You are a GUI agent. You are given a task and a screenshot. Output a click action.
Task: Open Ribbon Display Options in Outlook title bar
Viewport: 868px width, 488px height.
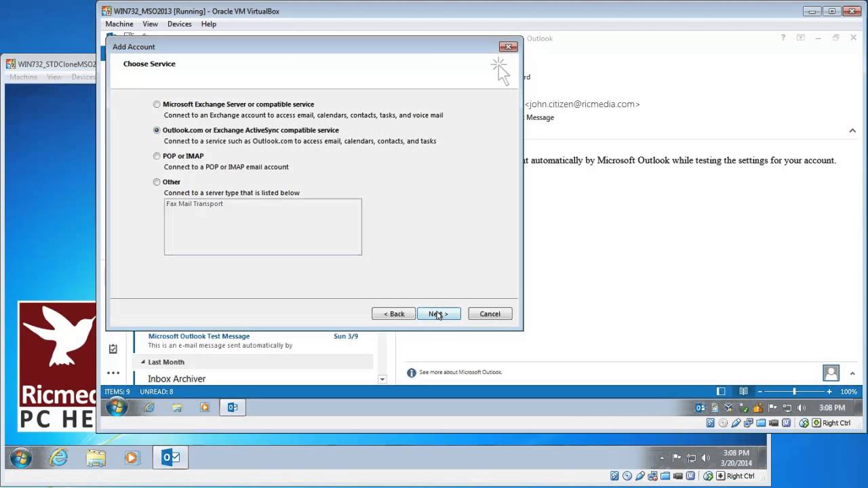801,38
